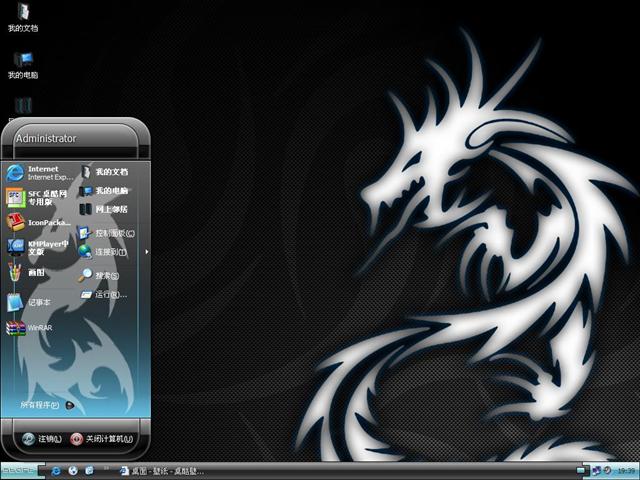This screenshot has height=480, width=640.
Task: Open 我的电脑 in Start menu right column
Action: pos(104,191)
